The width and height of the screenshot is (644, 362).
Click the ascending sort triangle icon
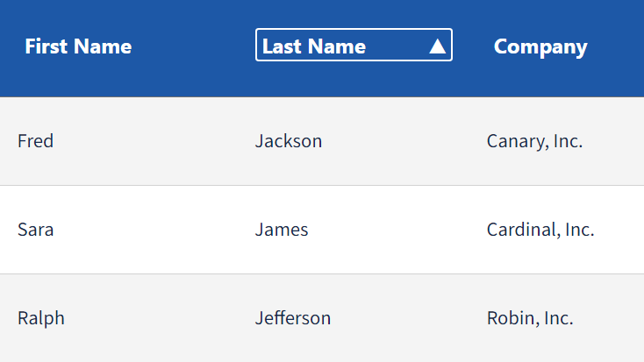438,46
